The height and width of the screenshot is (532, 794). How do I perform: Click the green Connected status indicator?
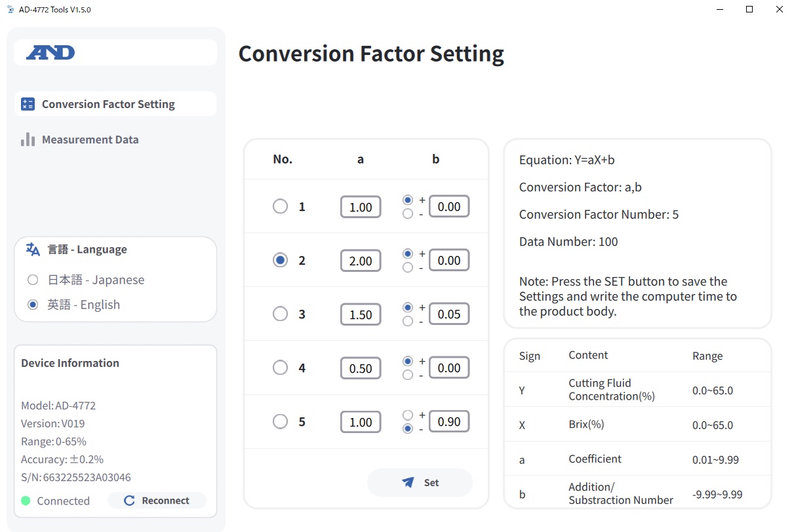click(26, 501)
